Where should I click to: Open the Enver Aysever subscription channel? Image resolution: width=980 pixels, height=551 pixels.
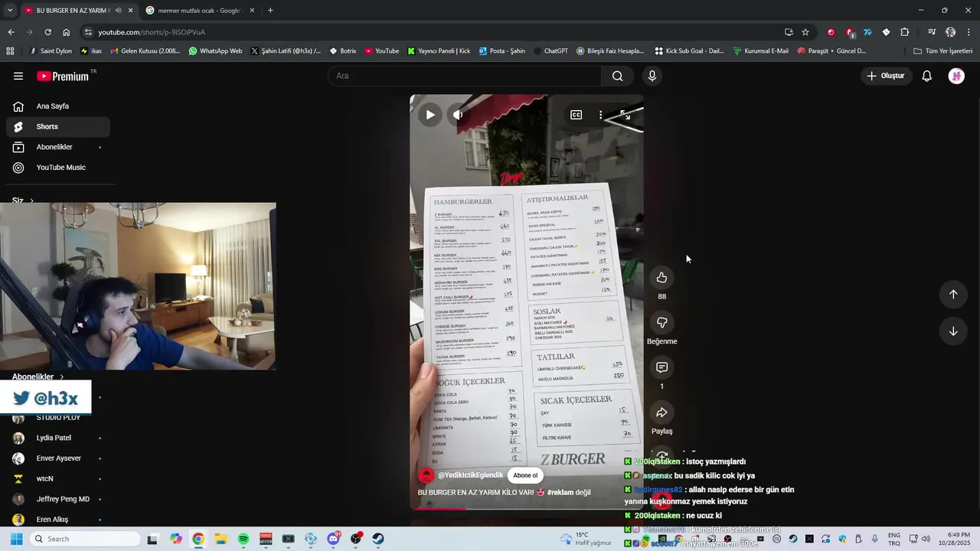(58, 458)
